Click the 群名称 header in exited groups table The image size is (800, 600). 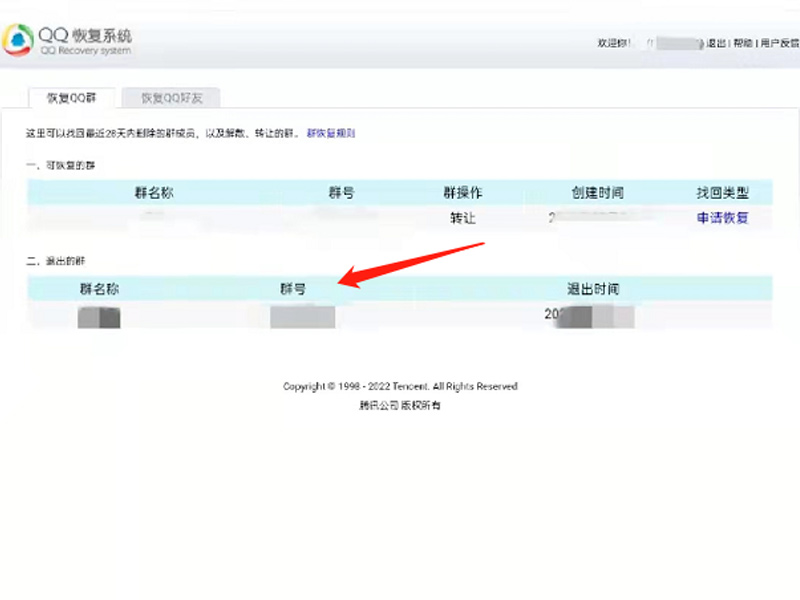(x=106, y=289)
